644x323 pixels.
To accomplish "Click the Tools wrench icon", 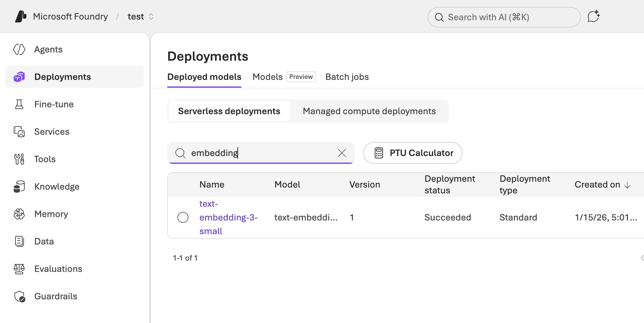I will pos(19,159).
